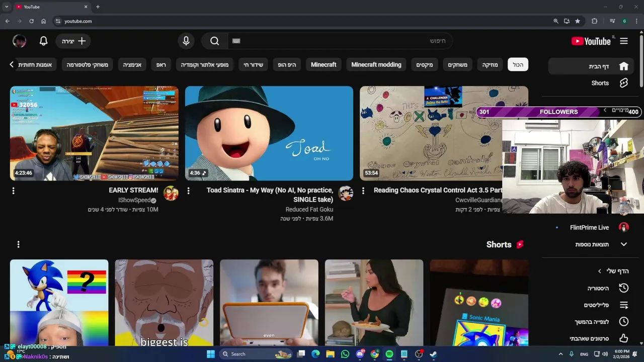The width and height of the screenshot is (644, 362).
Task: Select the 'היפ הופ' filter chip
Action: (287, 64)
